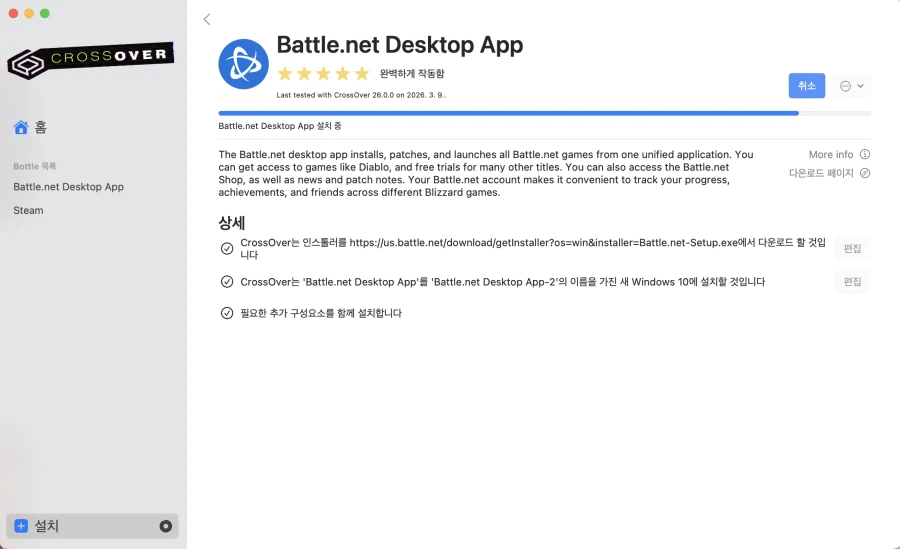Click the CrossOver logo in the sidebar
The width and height of the screenshot is (900, 549).
(x=91, y=60)
